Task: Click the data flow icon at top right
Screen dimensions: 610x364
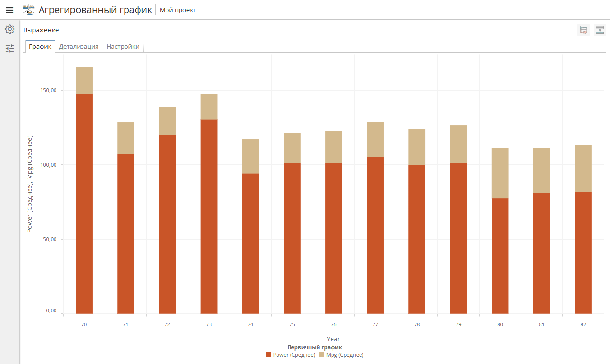Action: pos(583,29)
